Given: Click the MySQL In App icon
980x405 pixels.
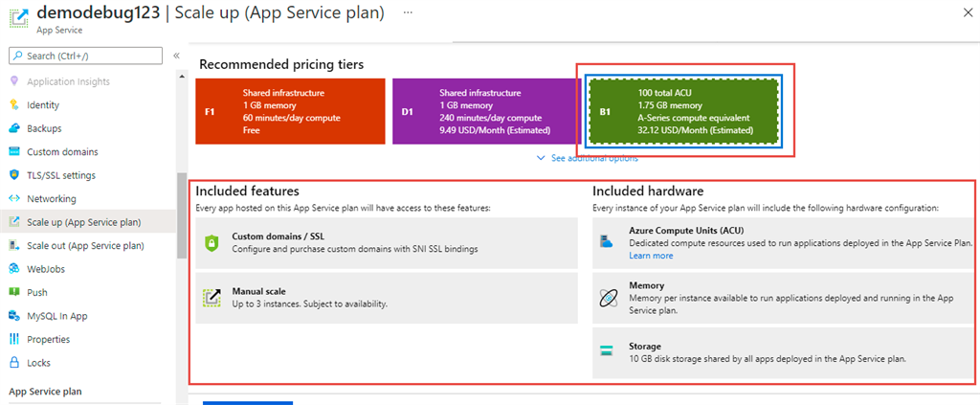Looking at the screenshot, I should [x=14, y=316].
